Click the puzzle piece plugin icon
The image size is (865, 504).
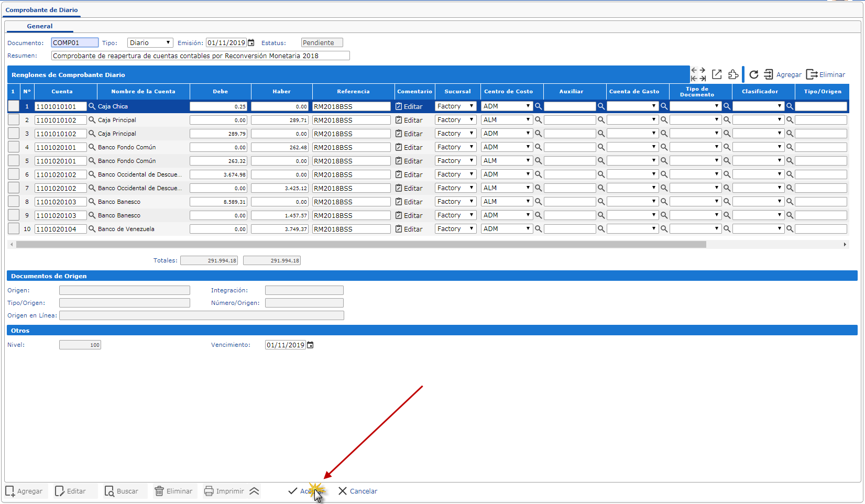[x=733, y=74]
